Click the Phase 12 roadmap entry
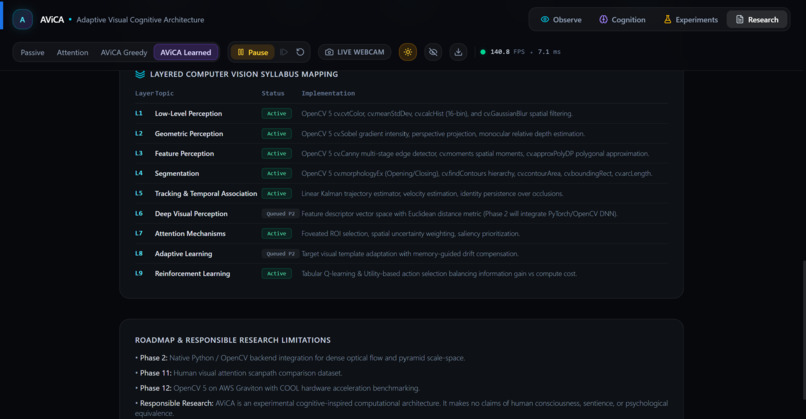The image size is (806, 419). point(277,388)
